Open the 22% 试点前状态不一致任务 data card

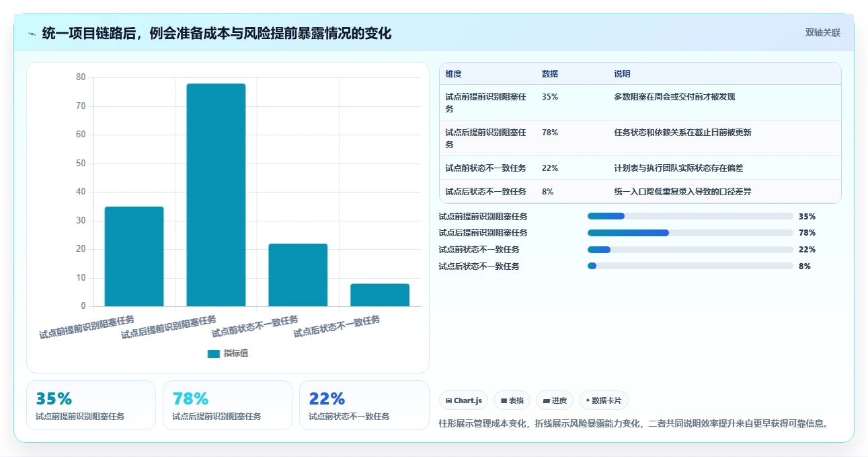pyautogui.click(x=364, y=405)
